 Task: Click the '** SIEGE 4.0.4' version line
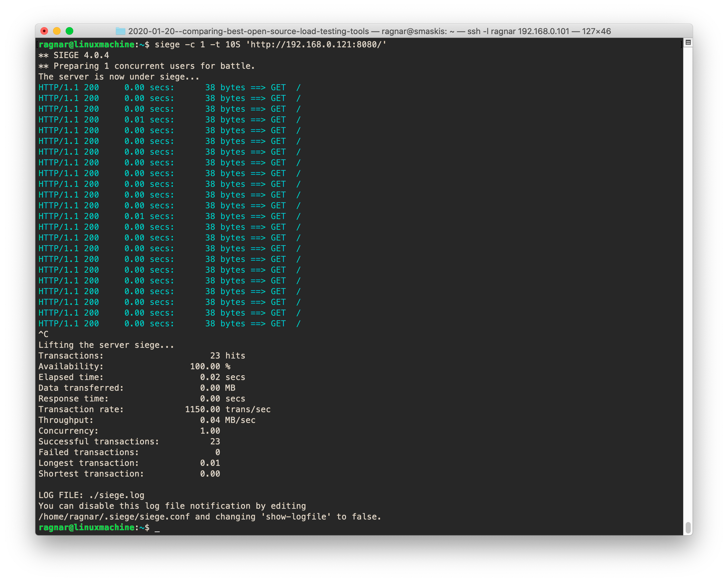[x=74, y=55]
